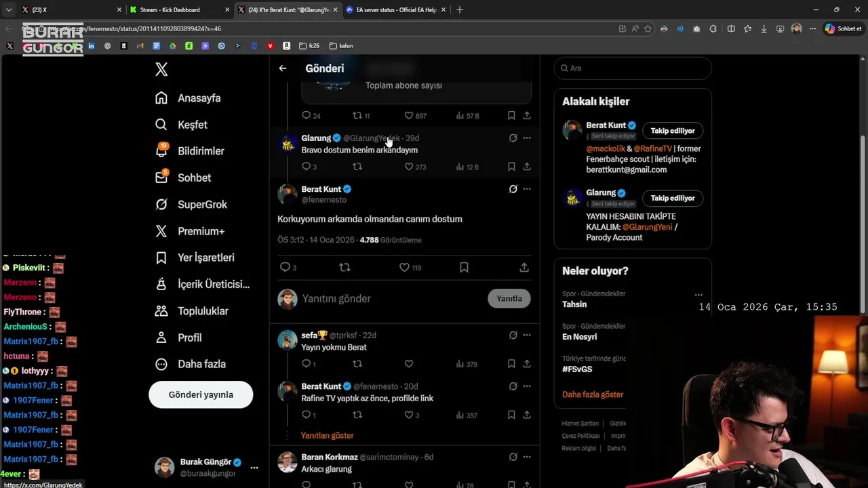Open Yer İşaretleri bookmarks
The width and height of the screenshot is (868, 488).
(194, 258)
